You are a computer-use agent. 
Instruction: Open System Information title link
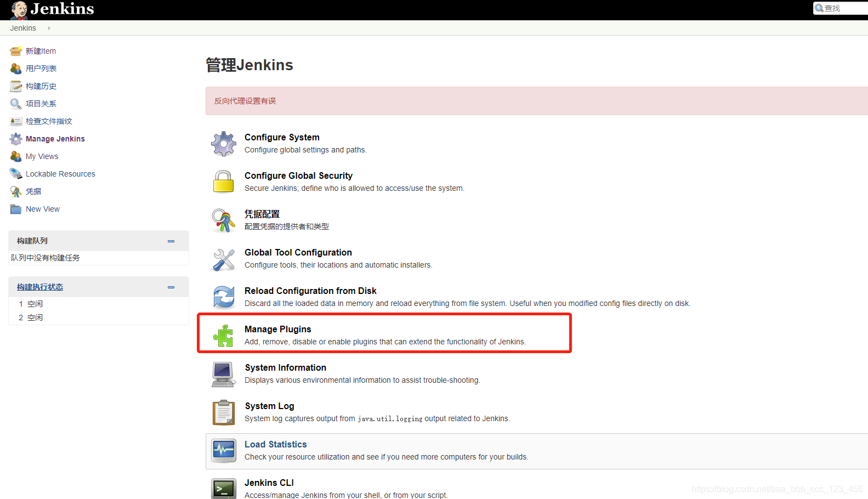coord(286,367)
